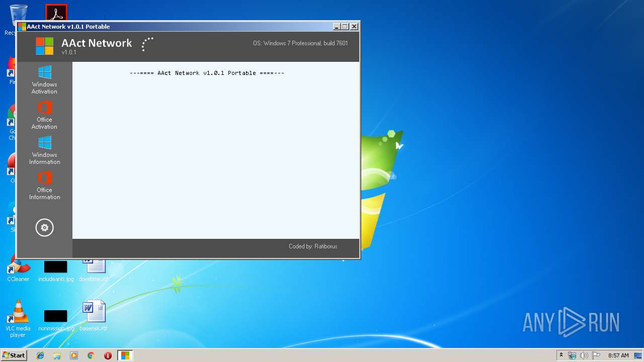Launch Internet Explorer from the taskbar
Screen dimensions: 644x362
point(40,355)
